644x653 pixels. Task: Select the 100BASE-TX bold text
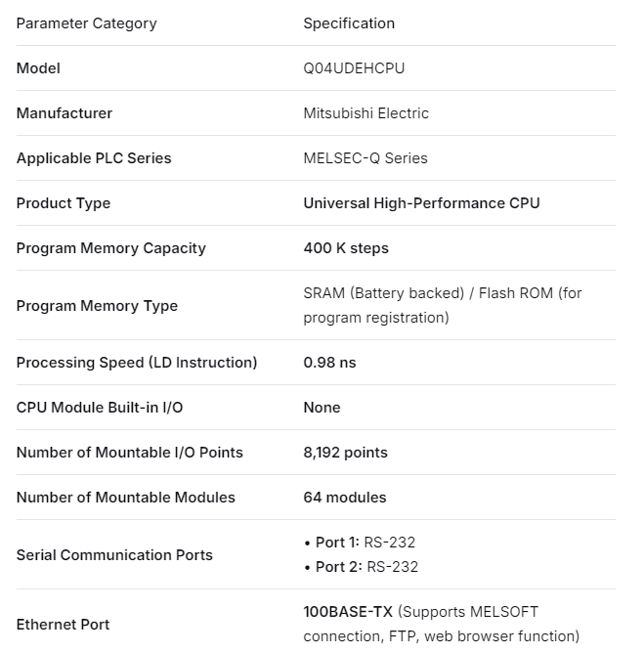pos(348,612)
